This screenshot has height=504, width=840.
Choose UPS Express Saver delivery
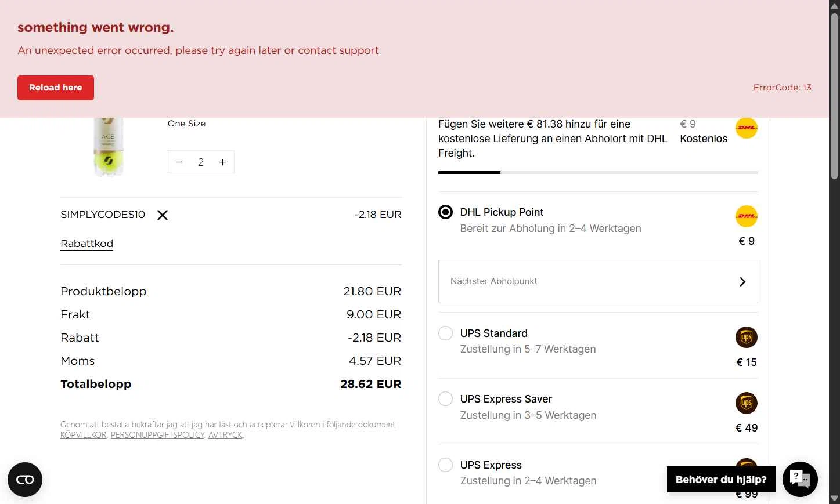click(x=445, y=399)
